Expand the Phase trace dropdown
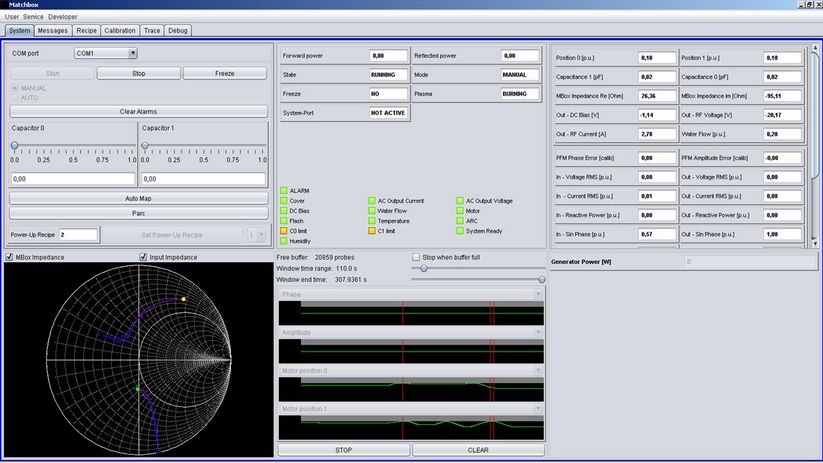Image resolution: width=823 pixels, height=463 pixels. coord(538,295)
